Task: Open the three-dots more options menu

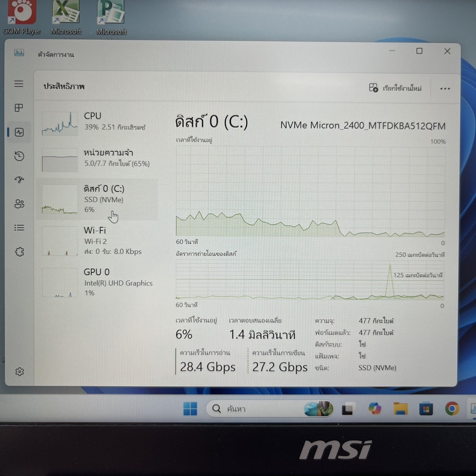Action: coord(445,89)
